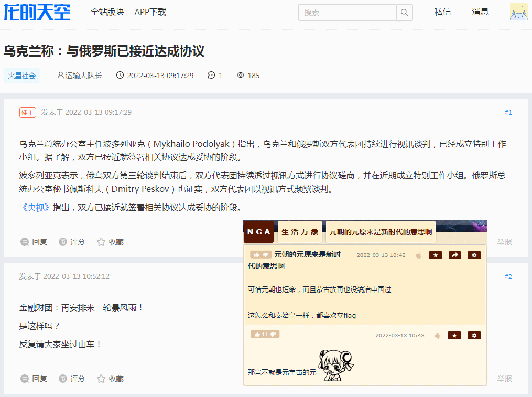Open 消息 notifications
532x397 pixels.
pos(480,12)
